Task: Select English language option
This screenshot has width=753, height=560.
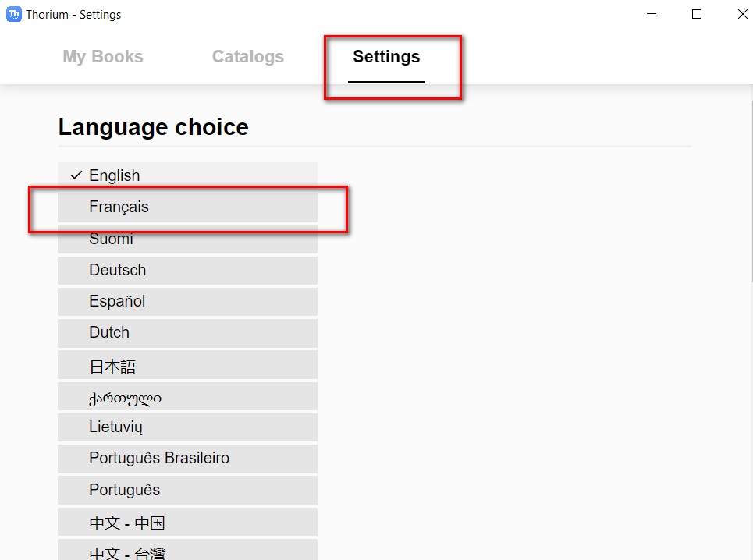Action: point(187,175)
